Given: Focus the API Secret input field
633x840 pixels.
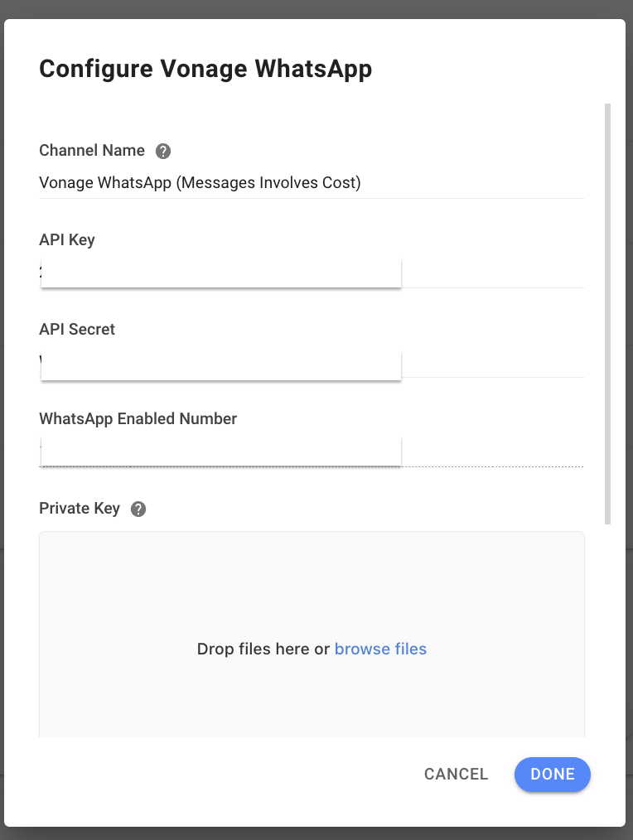Looking at the screenshot, I should [312, 362].
